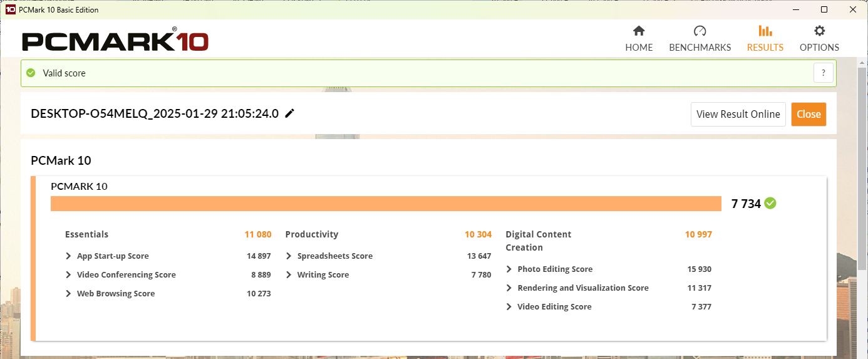This screenshot has height=359, width=868.
Task: Click the PCMARK 10 card title
Action: point(79,186)
